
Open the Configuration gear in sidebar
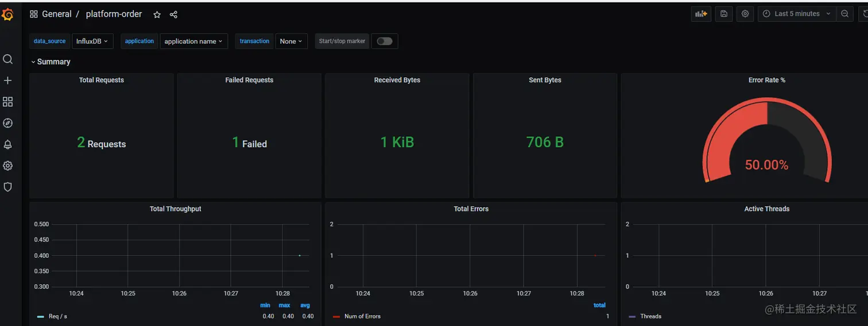[x=7, y=166]
